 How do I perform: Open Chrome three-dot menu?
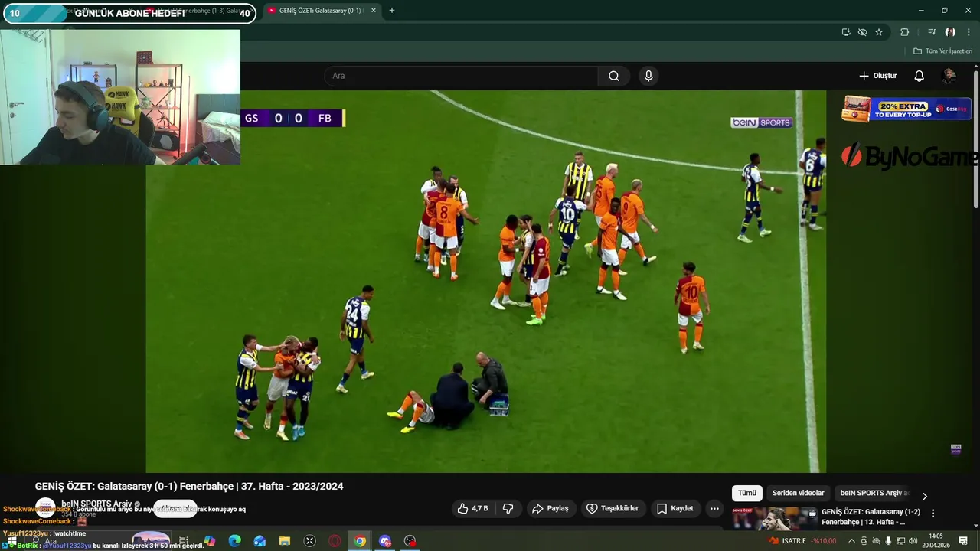[969, 32]
